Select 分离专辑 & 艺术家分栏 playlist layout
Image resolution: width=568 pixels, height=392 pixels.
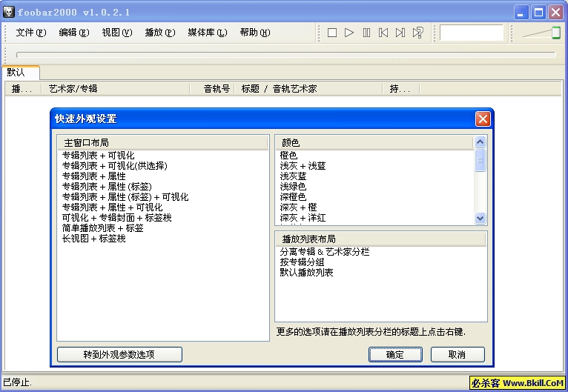pyautogui.click(x=324, y=252)
